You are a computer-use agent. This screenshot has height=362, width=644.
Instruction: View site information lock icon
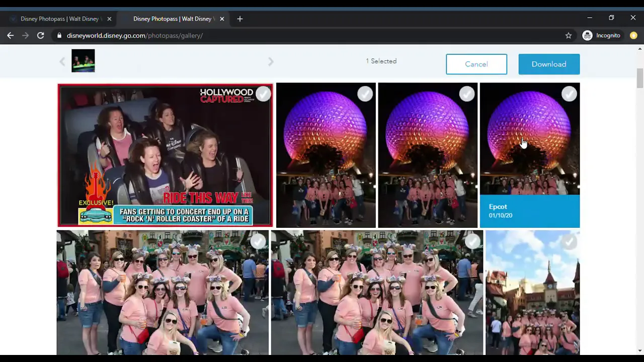59,36
